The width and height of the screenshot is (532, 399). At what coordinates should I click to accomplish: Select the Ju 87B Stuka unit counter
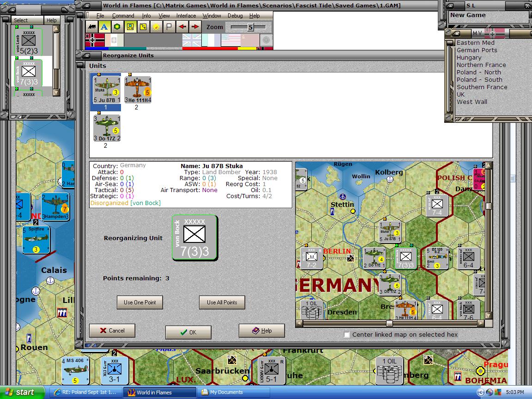tap(107, 90)
